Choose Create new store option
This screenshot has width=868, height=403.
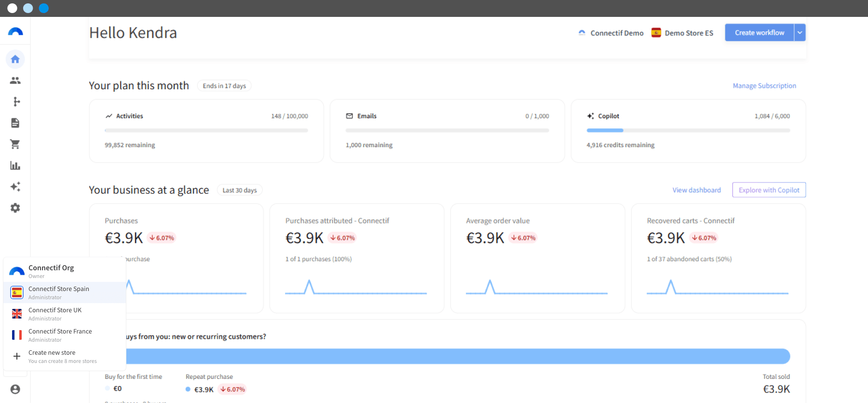click(x=65, y=356)
